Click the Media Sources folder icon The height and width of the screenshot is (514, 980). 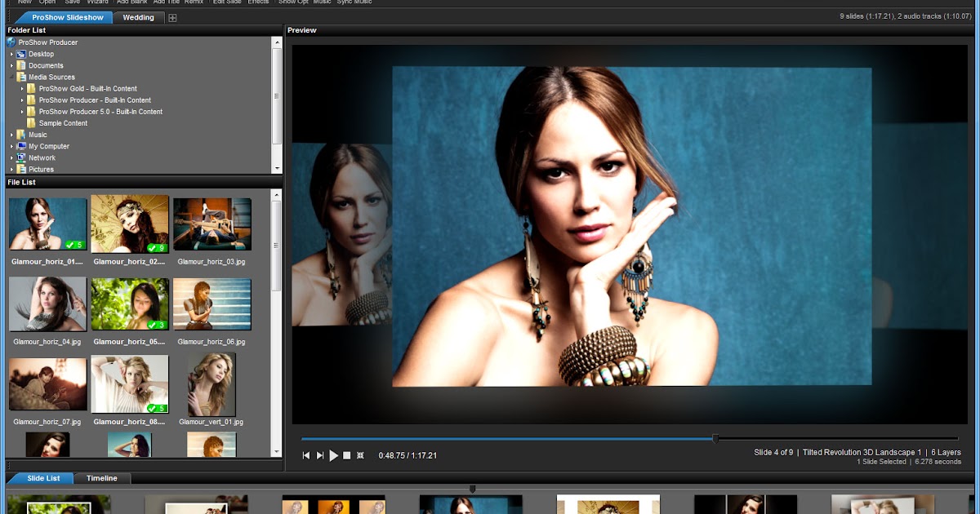21,77
